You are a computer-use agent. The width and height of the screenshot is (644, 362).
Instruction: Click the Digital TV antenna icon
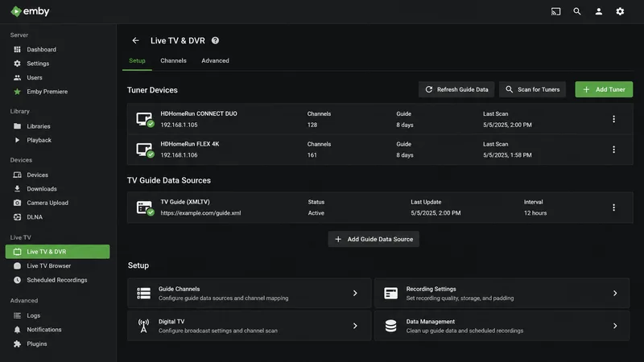tap(144, 326)
